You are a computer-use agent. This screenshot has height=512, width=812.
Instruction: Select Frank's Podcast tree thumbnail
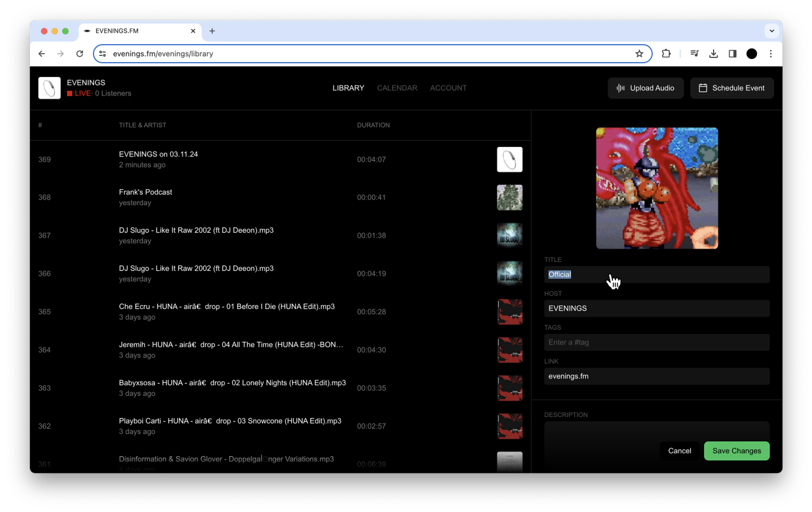pyautogui.click(x=510, y=198)
